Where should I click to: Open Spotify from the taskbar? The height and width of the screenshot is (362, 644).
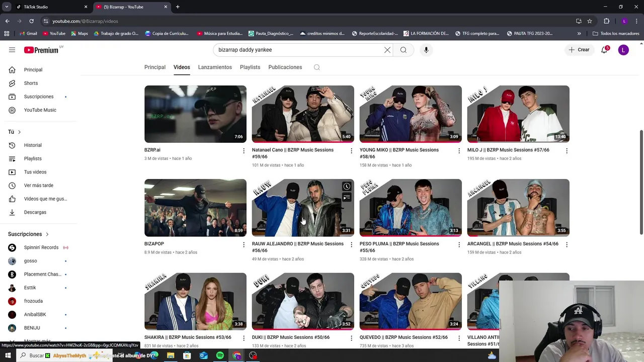click(x=220, y=355)
